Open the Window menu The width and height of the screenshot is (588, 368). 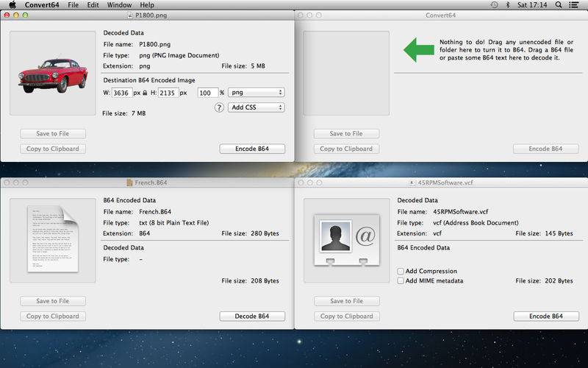click(x=119, y=5)
